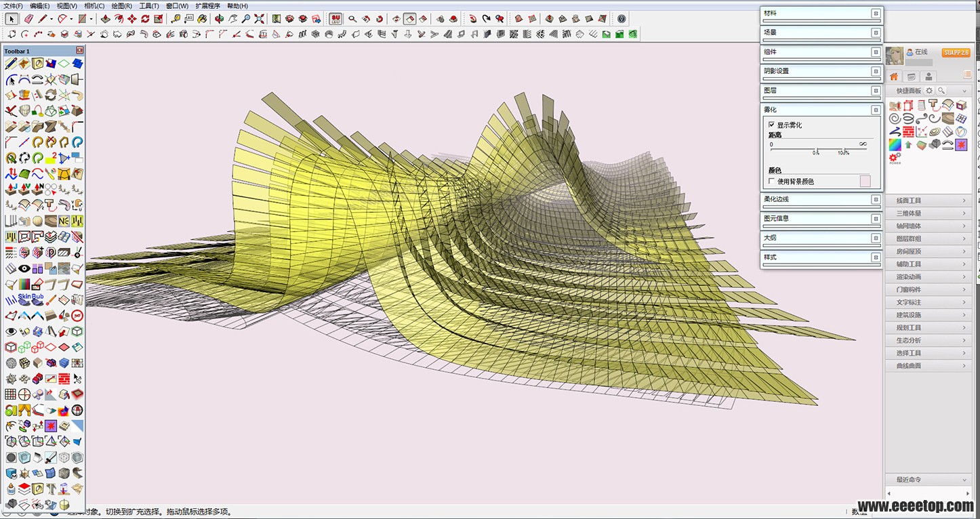This screenshot has height=519, width=980.
Task: Expand the 线面工具 category
Action: 929,201
